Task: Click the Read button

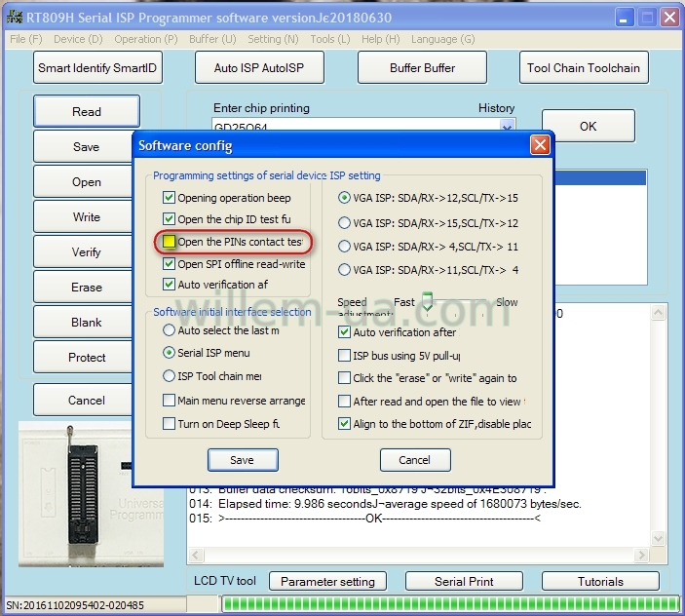Action: [87, 111]
